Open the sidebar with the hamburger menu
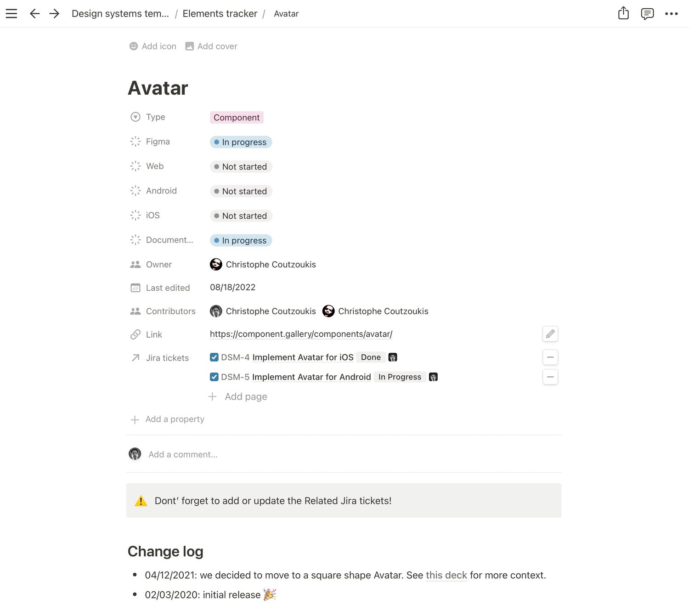The width and height of the screenshot is (689, 616). (x=11, y=13)
